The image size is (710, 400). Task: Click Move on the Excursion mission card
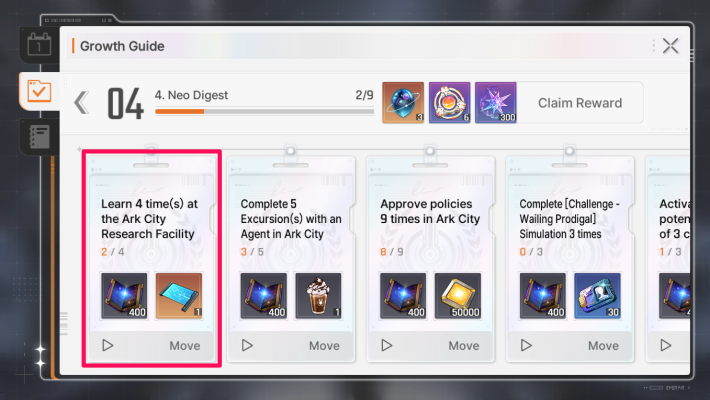click(324, 346)
